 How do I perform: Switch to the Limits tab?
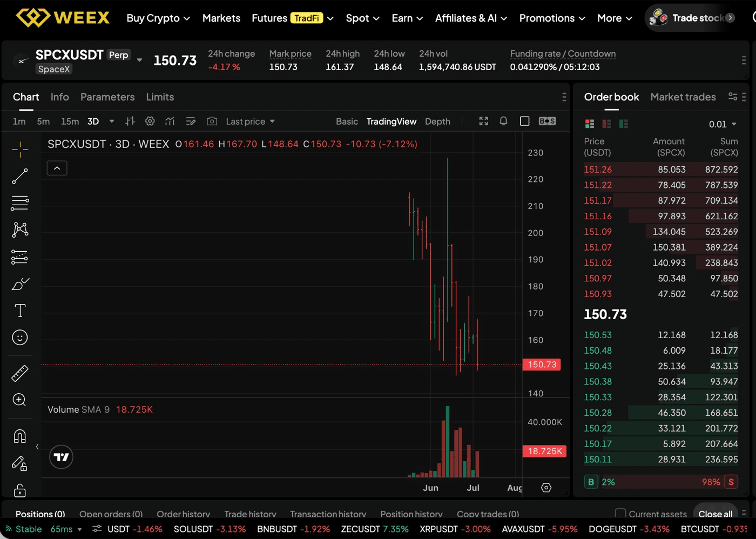(160, 97)
